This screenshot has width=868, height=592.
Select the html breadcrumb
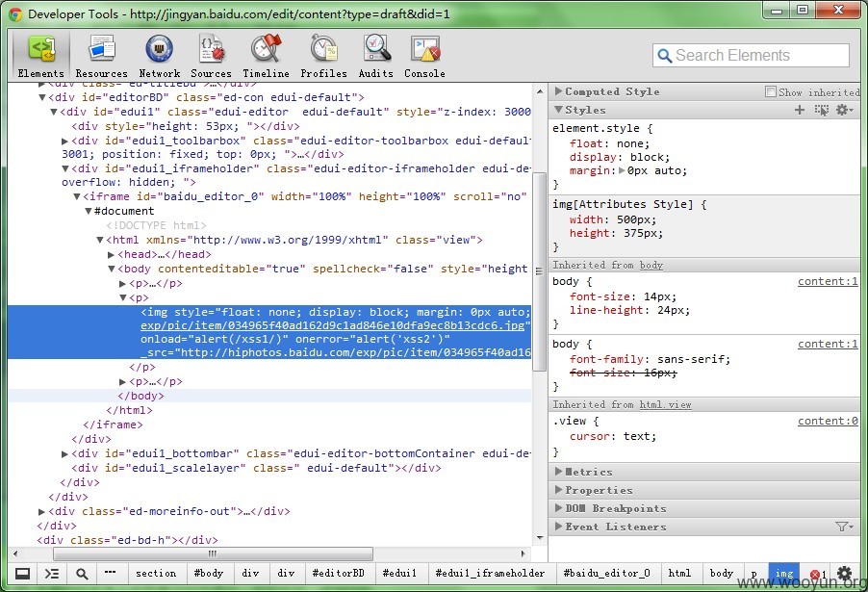[x=679, y=573]
